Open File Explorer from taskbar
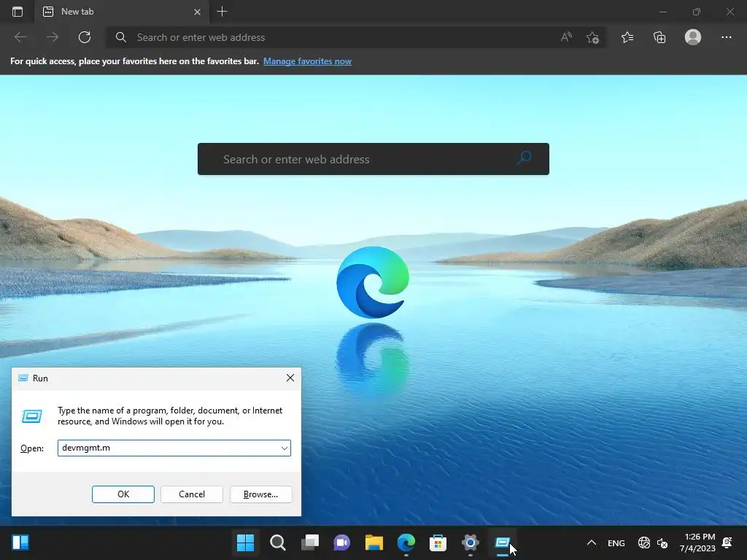 (x=374, y=542)
